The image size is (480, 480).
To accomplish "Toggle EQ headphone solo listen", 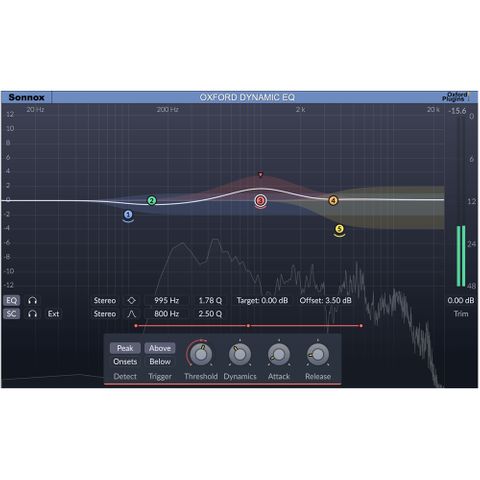I will click(x=32, y=301).
